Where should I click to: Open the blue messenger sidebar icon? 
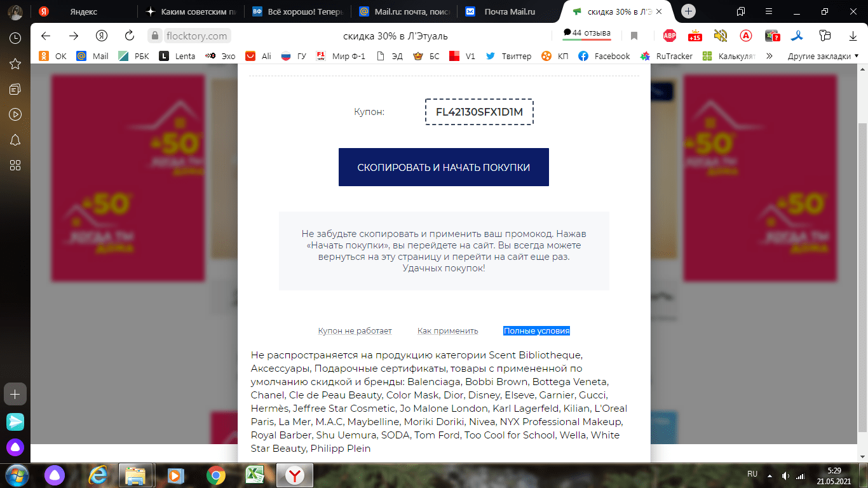click(15, 421)
